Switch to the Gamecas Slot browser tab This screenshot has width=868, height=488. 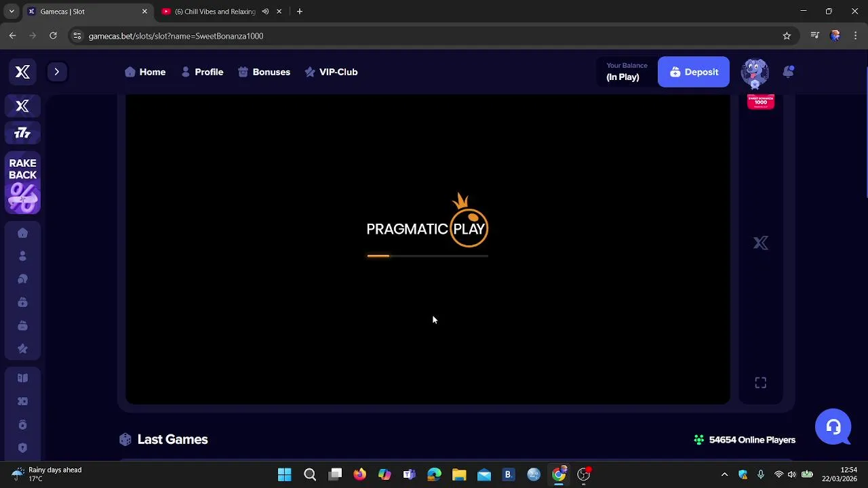[88, 12]
